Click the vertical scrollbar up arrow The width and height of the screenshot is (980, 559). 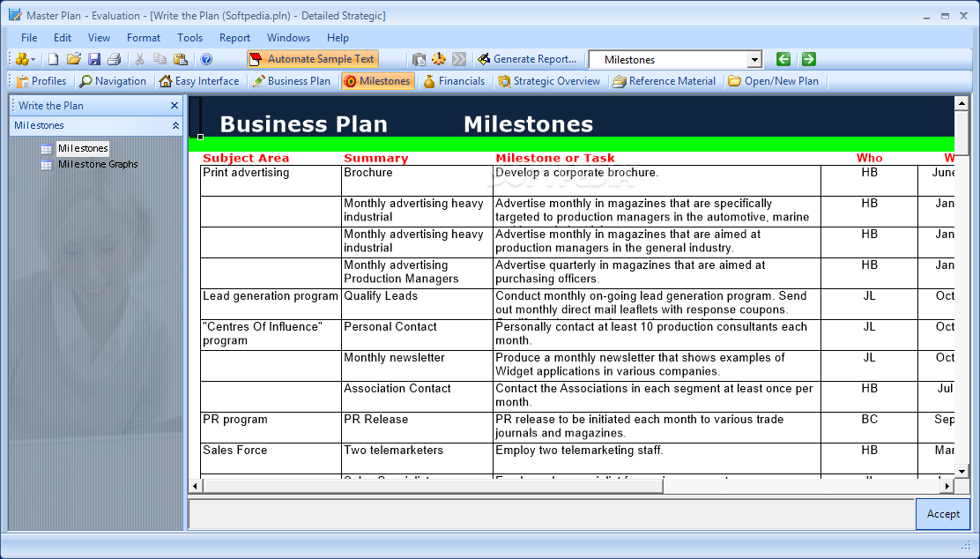click(961, 103)
